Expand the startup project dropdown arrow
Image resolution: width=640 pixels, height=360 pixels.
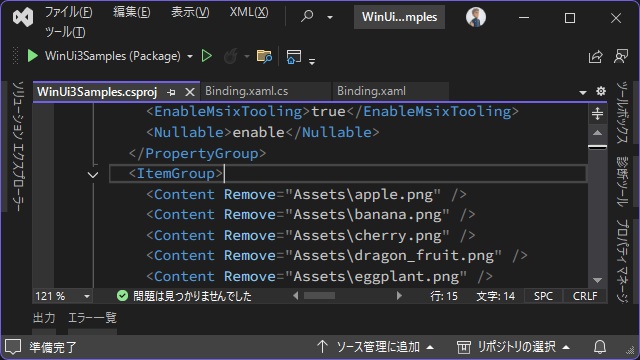tap(190, 56)
